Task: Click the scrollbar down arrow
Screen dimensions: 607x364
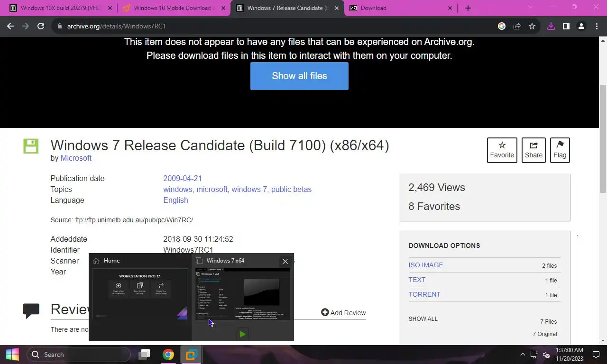Action: [603, 340]
